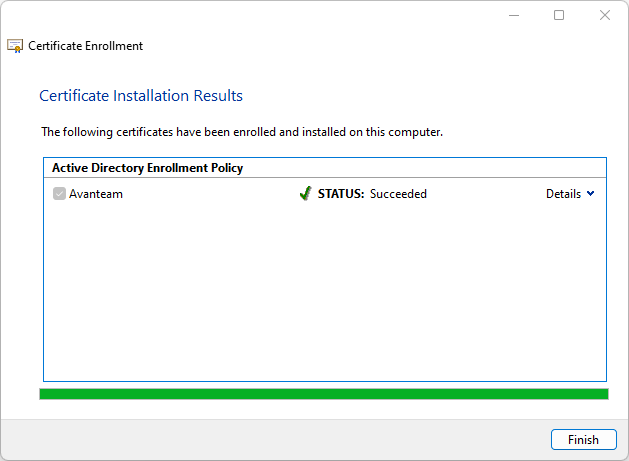Close the Certificate Enrollment dialog
Screen dimensions: 629x461
coord(605,15)
